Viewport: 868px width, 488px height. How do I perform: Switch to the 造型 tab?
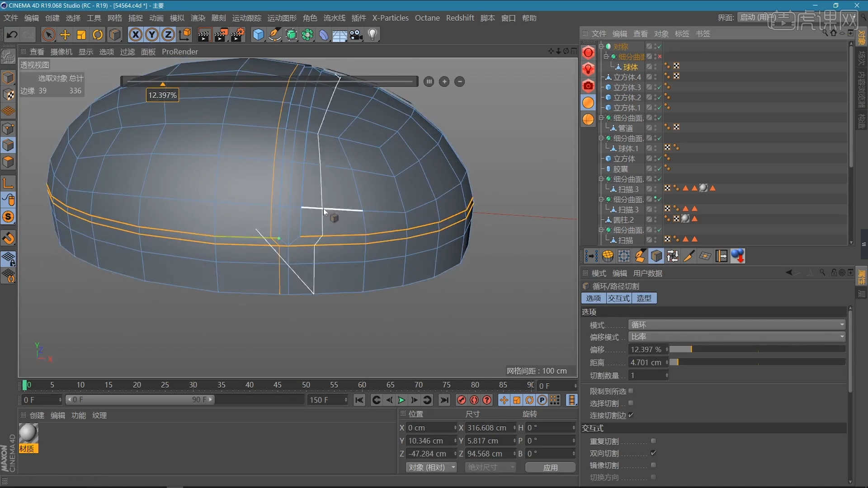coord(644,298)
